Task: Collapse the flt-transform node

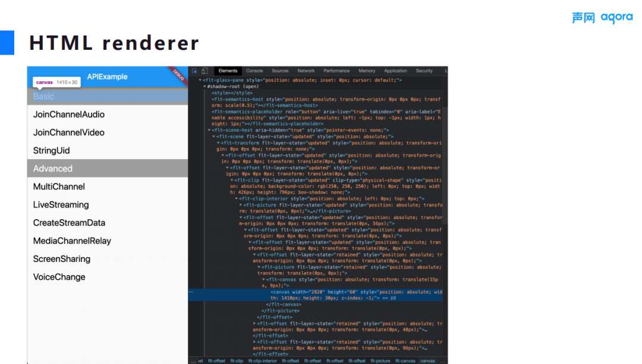Action: 218,143
